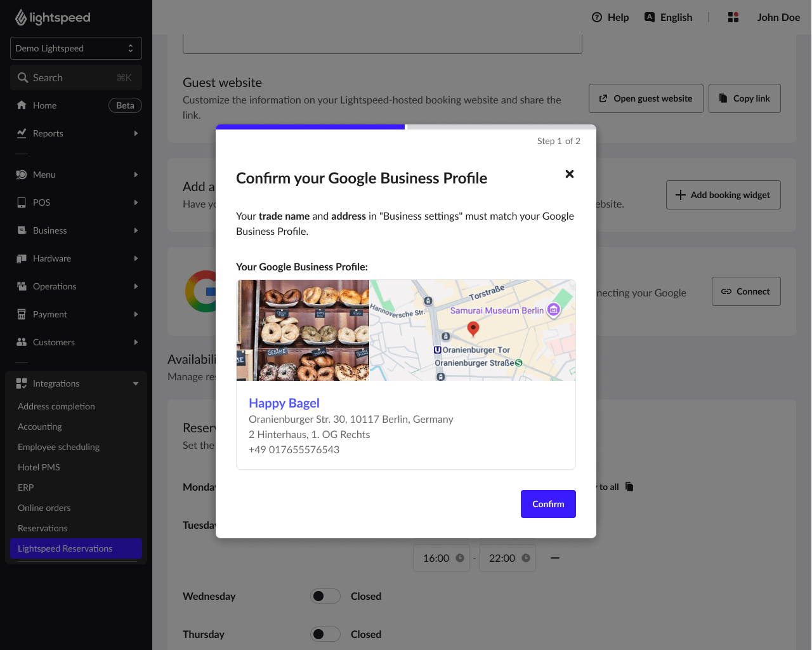Image resolution: width=812 pixels, height=650 pixels.
Task: Select Lightspeed Reservations in sidebar
Action: coord(76,548)
